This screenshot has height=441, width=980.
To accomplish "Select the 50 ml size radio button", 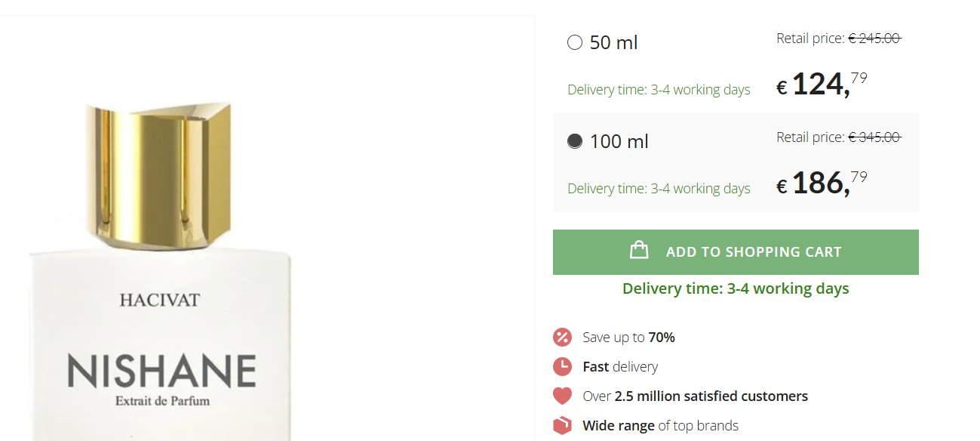I will (x=575, y=42).
